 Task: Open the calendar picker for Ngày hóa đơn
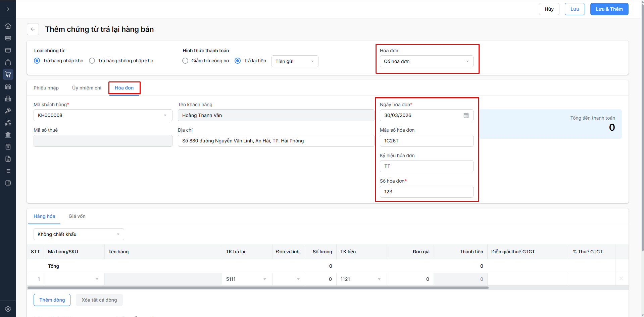coord(466,115)
